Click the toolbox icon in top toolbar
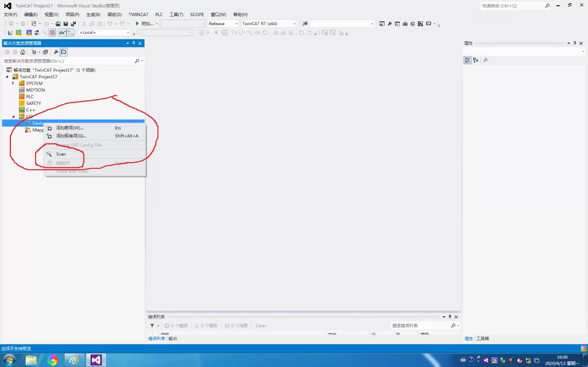The image size is (588, 367). (405, 24)
